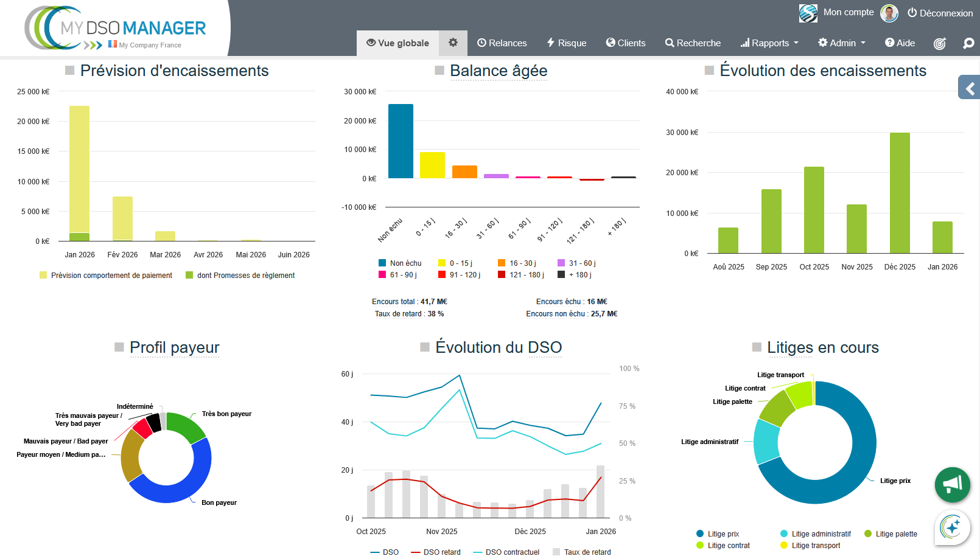The height and width of the screenshot is (556, 980).
Task: Expand the Admin dropdown menu
Action: pos(842,43)
